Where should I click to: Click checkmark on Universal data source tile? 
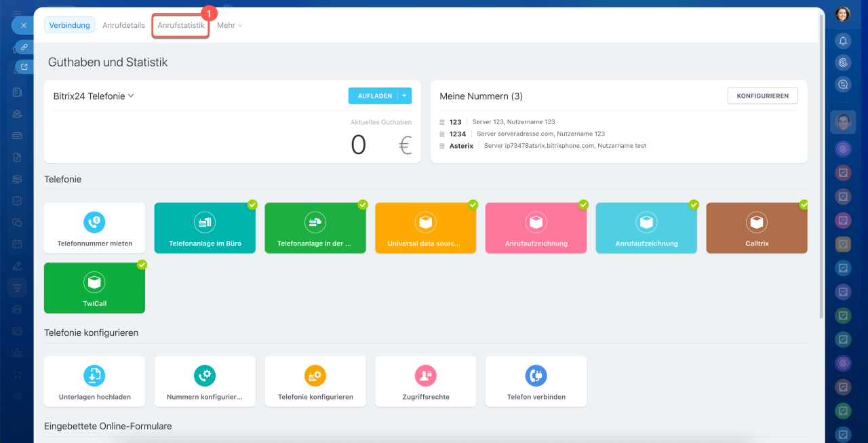click(x=473, y=204)
